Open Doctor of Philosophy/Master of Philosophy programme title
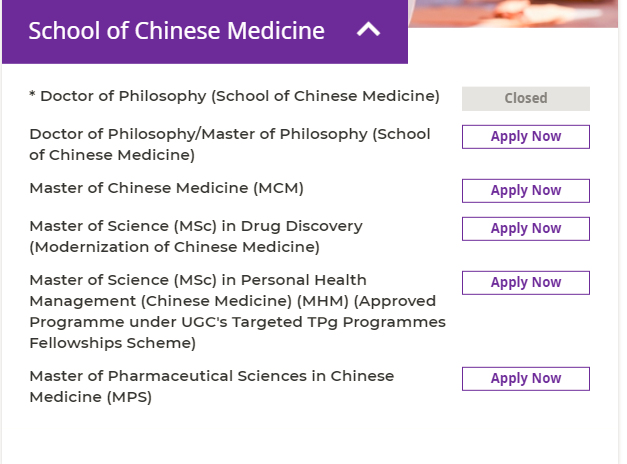 coord(230,144)
